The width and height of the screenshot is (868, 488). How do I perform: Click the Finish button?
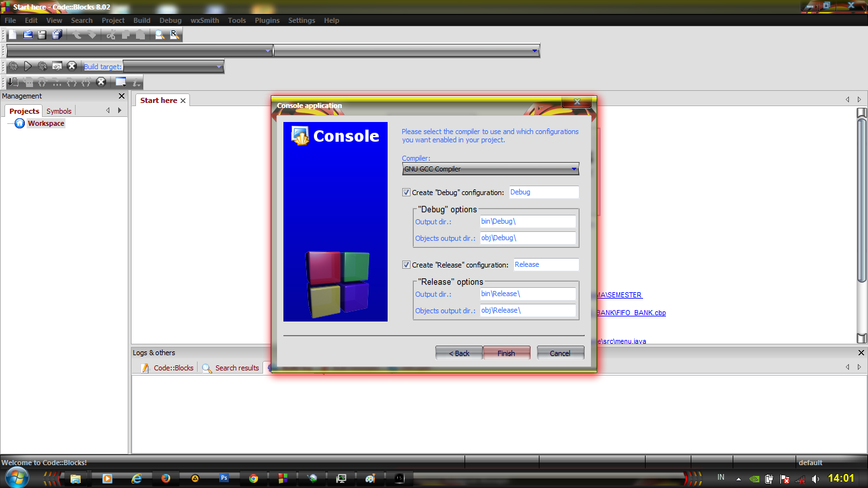pos(506,353)
